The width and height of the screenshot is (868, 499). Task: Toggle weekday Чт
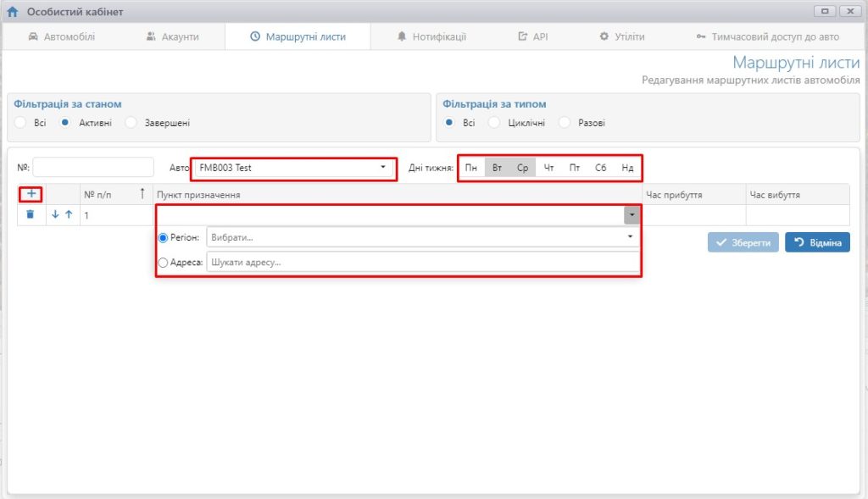coord(548,168)
